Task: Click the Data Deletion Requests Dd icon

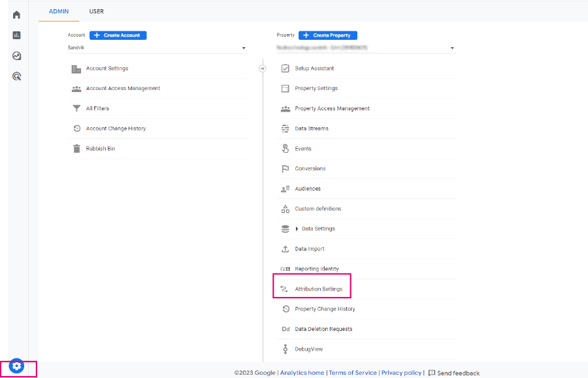Action: pos(286,329)
